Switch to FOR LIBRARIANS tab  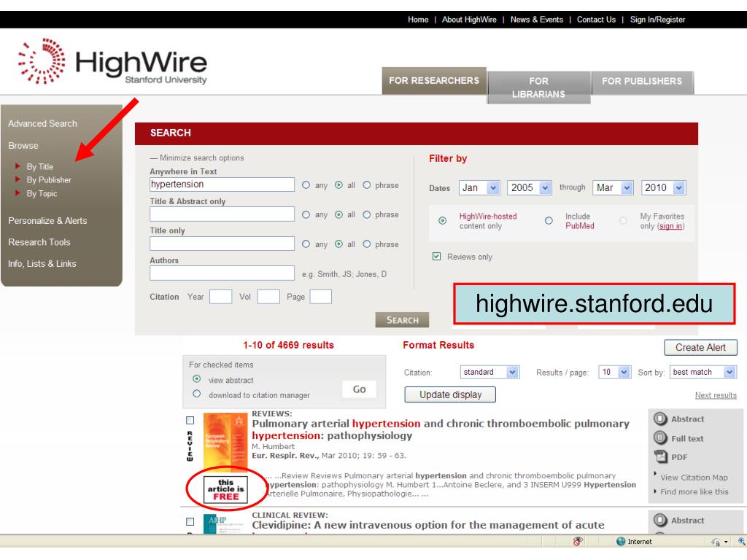pos(539,87)
